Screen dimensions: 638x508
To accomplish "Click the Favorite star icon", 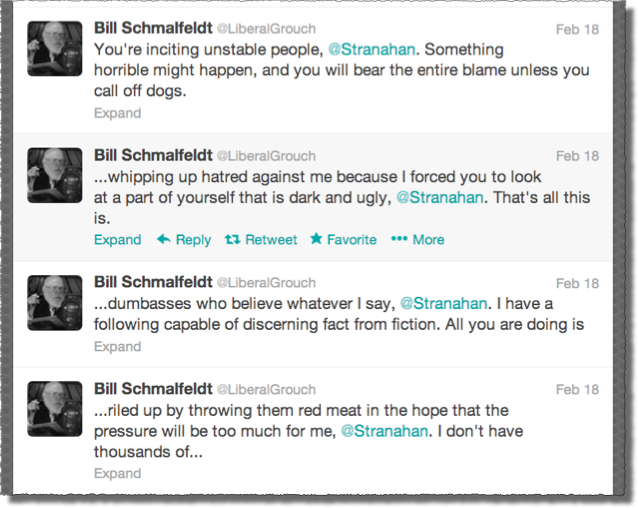I will [317, 240].
